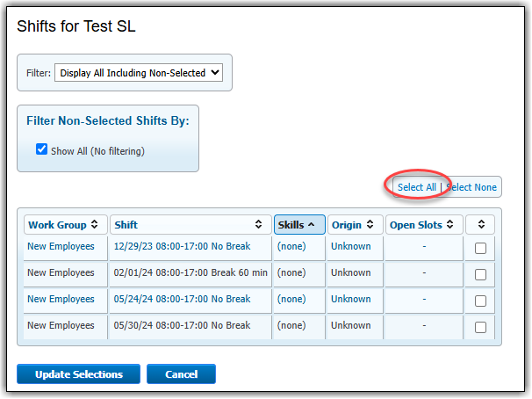Viewport: 532px width, 399px height.
Task: Click New Employees in the first row
Action: point(61,247)
